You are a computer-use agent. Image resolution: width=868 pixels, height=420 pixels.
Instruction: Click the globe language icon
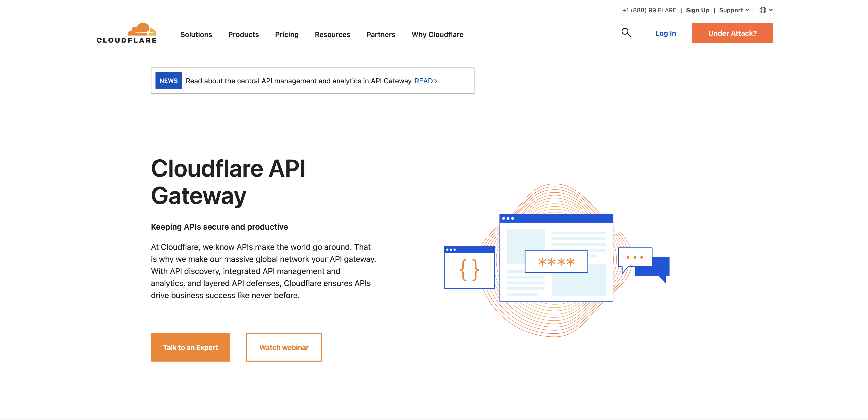click(x=763, y=10)
